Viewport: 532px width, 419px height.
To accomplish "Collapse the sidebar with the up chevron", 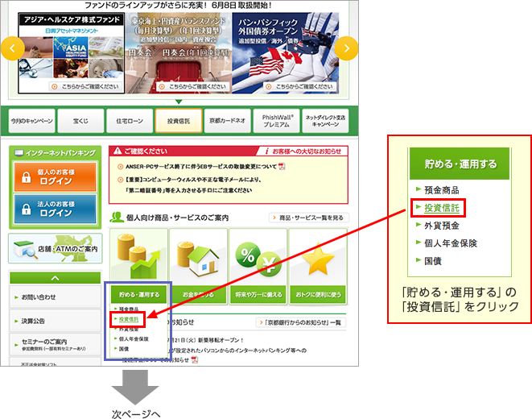I will pyautogui.click(x=56, y=278).
